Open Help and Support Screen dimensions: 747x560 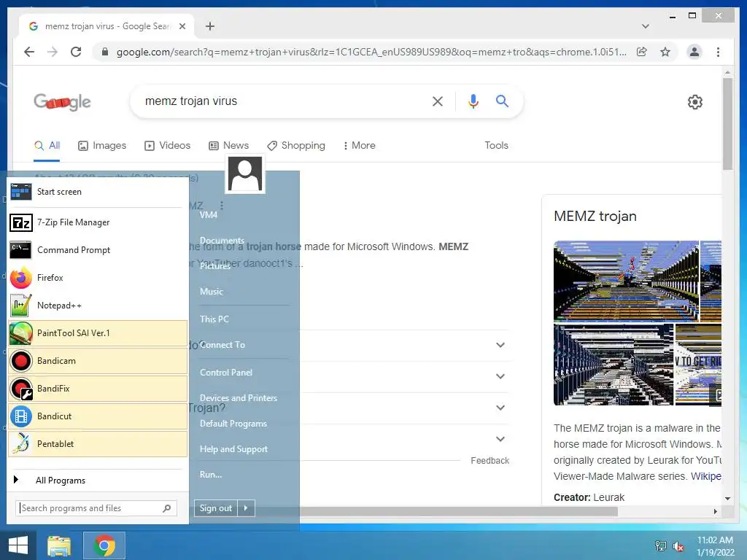[233, 449]
